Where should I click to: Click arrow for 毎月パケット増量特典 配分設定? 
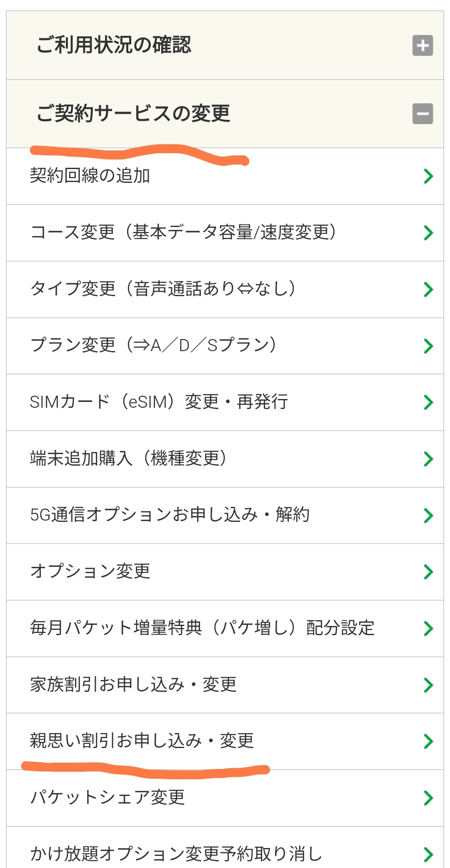click(428, 629)
